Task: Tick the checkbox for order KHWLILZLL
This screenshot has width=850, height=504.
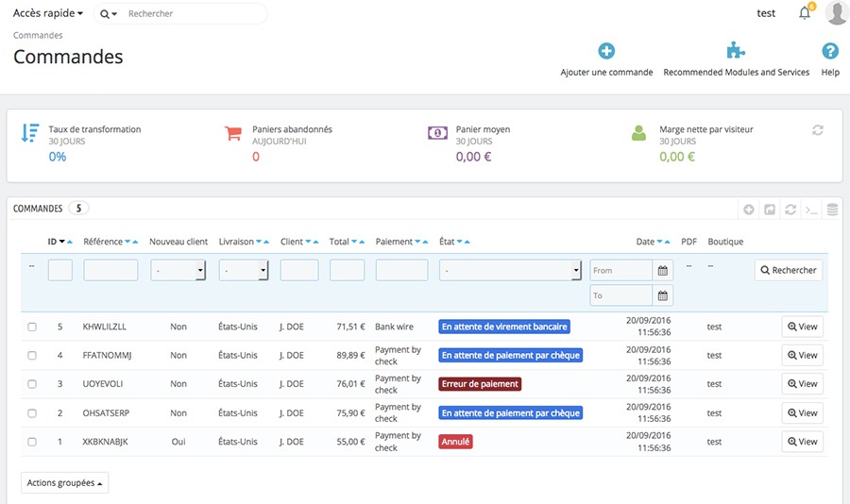Action: [x=32, y=327]
